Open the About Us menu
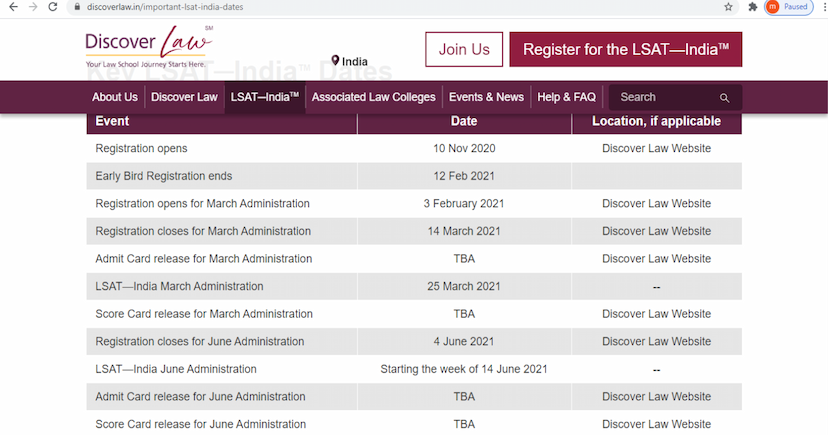This screenshot has height=435, width=828. click(115, 97)
